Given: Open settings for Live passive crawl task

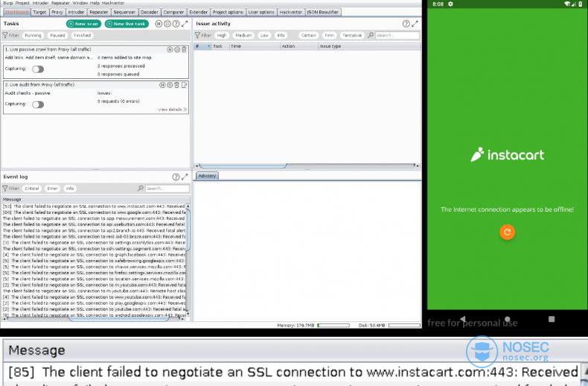Looking at the screenshot, I should 177,50.
